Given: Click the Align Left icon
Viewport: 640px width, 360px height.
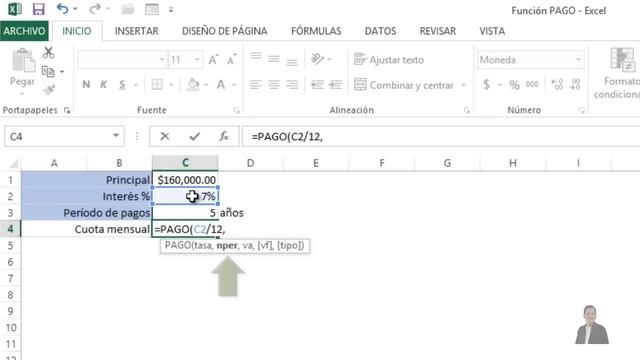Looking at the screenshot, I should (x=256, y=85).
